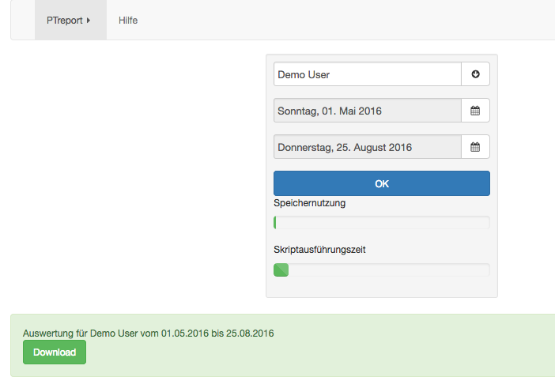555x392 pixels.
Task: Click the Speichernutzung label
Action: click(309, 203)
